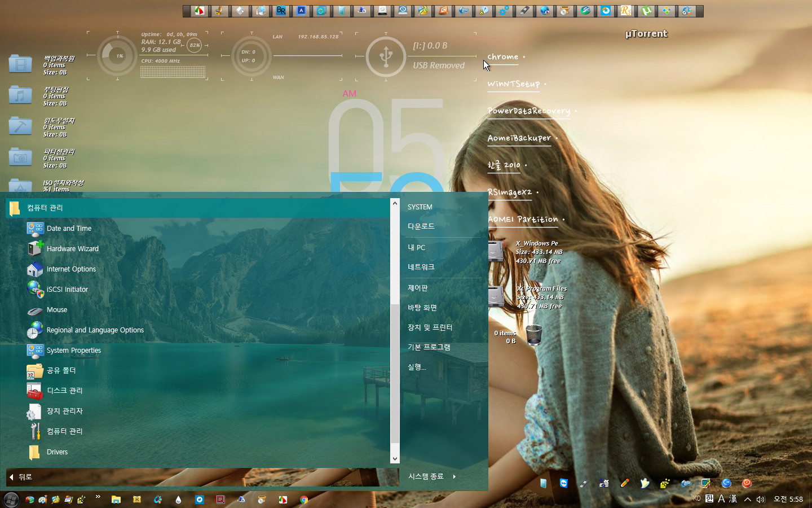Open 기본 프로그램
Image resolution: width=812 pixels, height=508 pixels.
pyautogui.click(x=429, y=347)
